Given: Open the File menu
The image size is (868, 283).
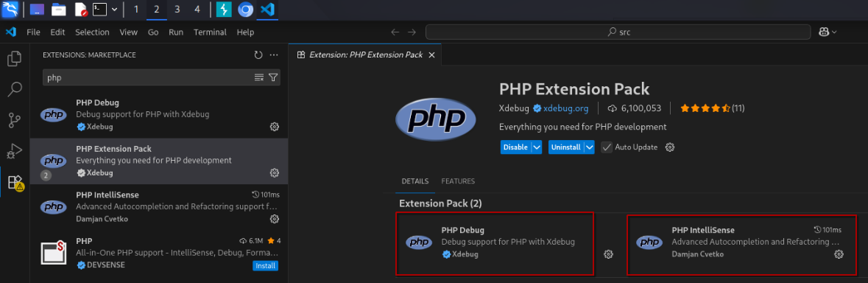Looking at the screenshot, I should [x=33, y=32].
